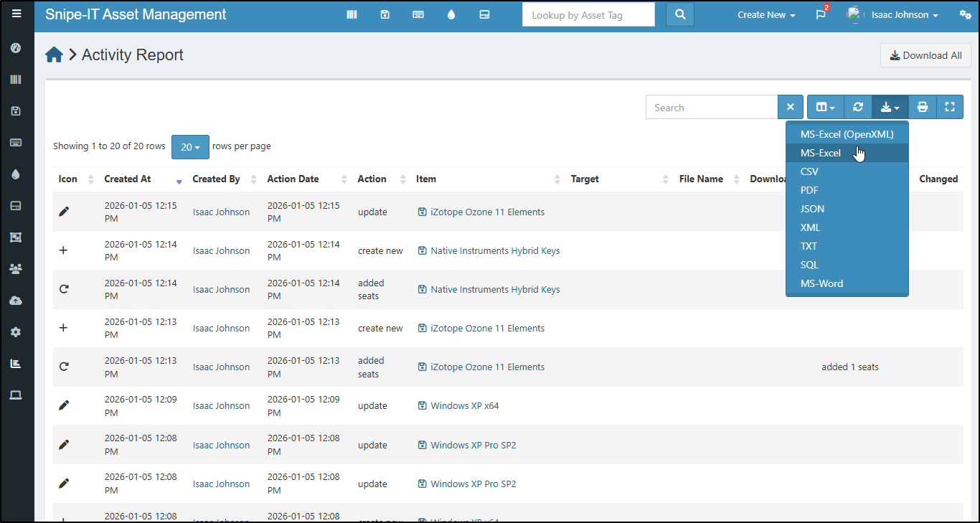Open Licenses via top navbar floppy icon
The height and width of the screenshot is (523, 980).
[385, 14]
